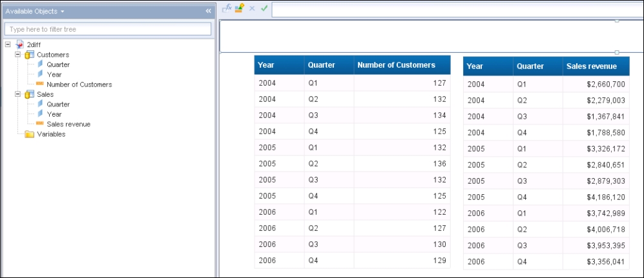The height and width of the screenshot is (278, 644).
Task: Select Number of Customers measure object
Action: click(x=79, y=84)
